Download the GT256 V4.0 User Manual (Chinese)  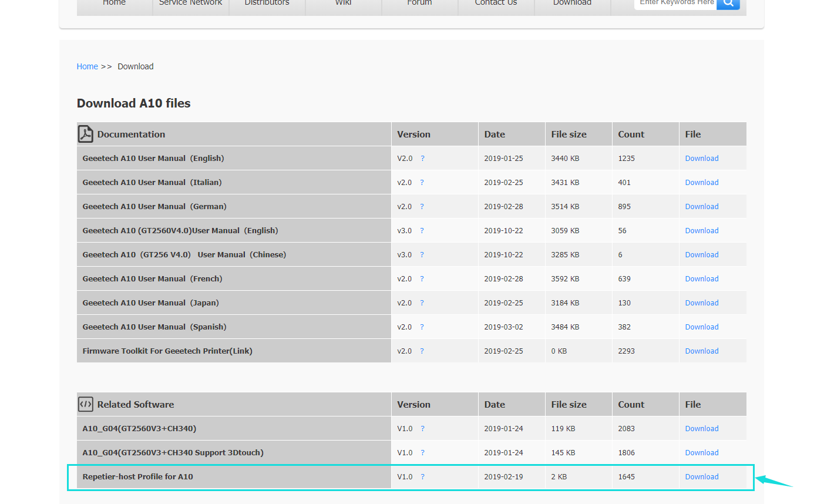[x=702, y=255]
